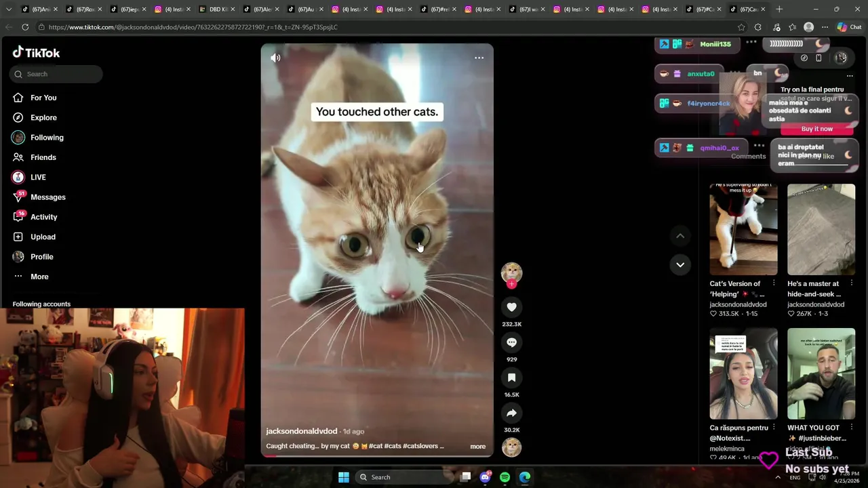
Task: Share the video with arrow icon
Action: pos(511,413)
